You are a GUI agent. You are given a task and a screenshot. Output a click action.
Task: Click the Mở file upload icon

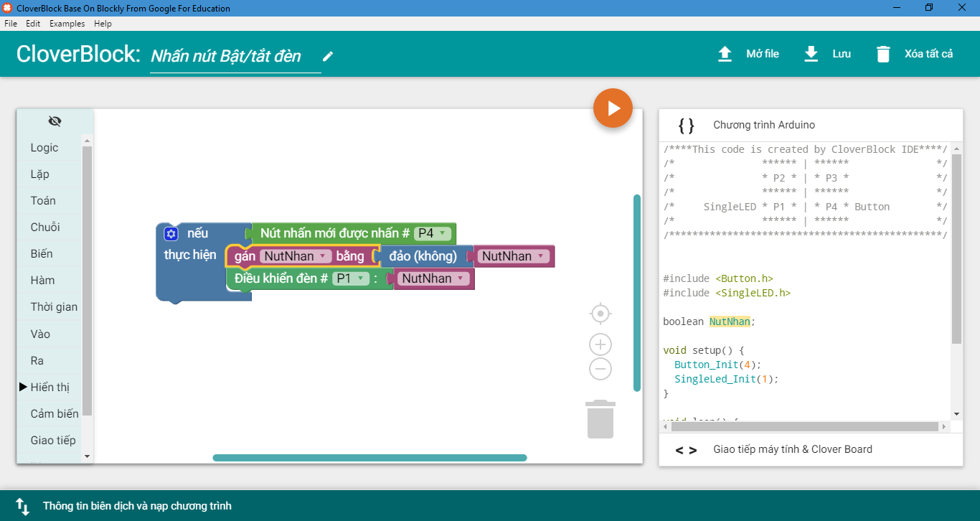(x=725, y=54)
